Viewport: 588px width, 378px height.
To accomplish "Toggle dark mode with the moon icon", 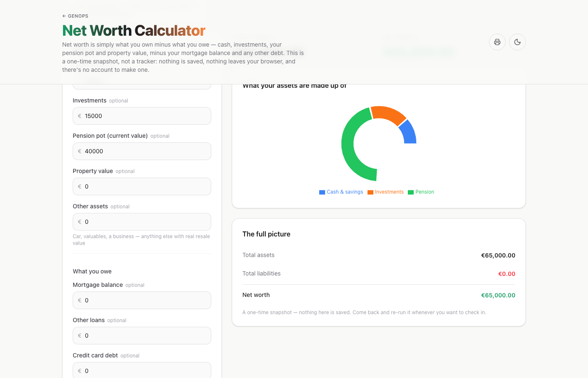I will click(x=517, y=42).
